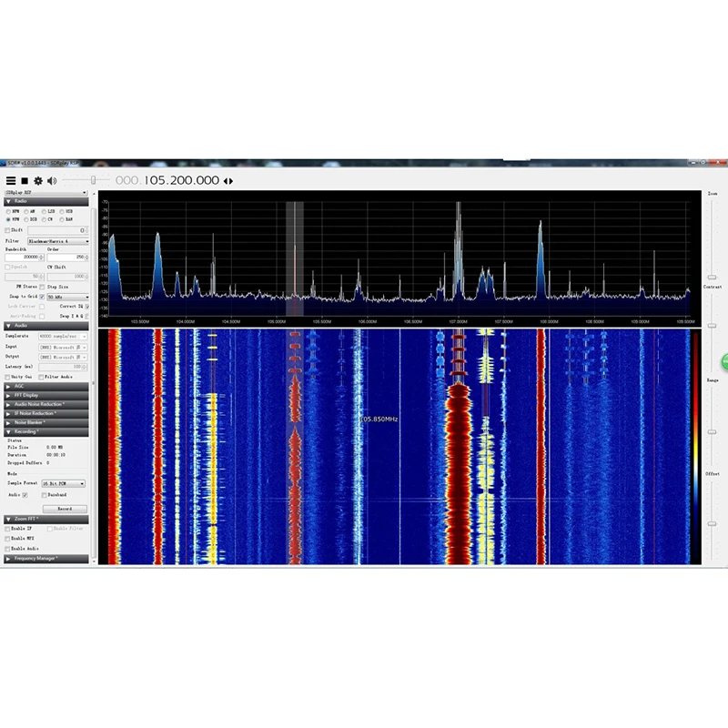The width and height of the screenshot is (728, 728).
Task: Enable the Shift checkbox
Action: tap(7, 230)
